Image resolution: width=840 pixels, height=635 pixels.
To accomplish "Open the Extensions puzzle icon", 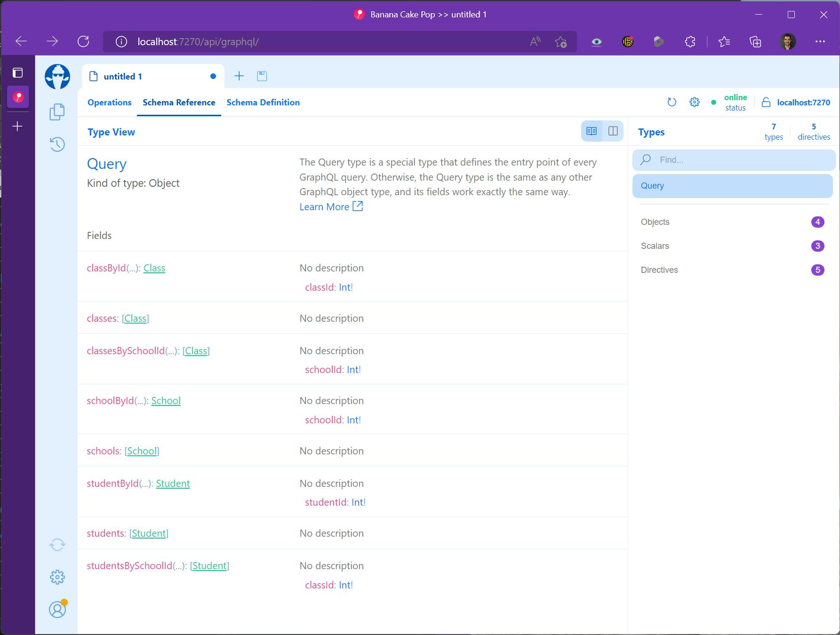I will pos(690,42).
